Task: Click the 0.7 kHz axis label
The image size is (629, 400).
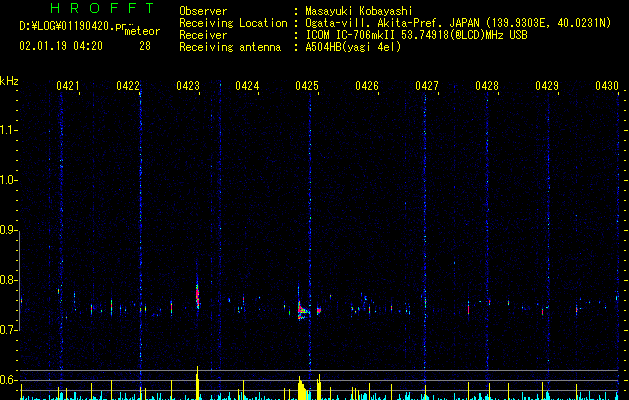Action: [9, 330]
